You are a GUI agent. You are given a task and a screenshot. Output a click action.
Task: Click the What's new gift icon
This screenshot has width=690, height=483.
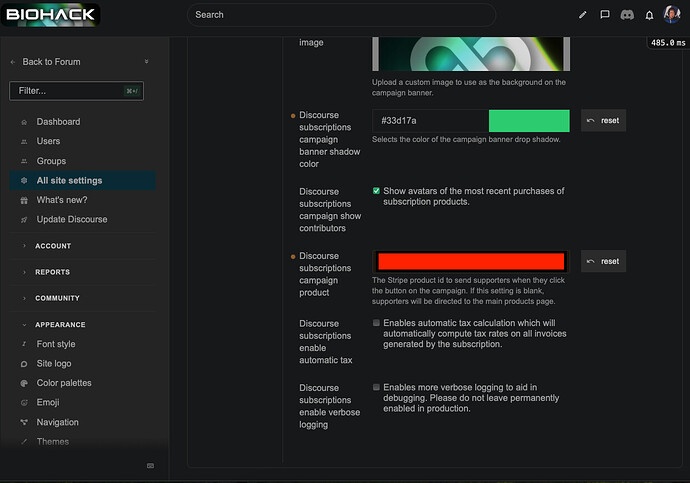click(x=24, y=200)
